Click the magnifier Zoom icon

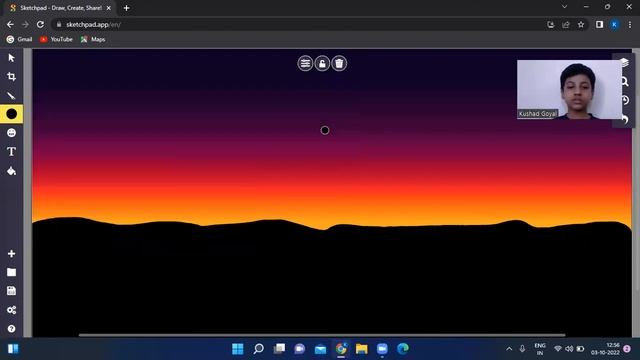click(x=624, y=81)
